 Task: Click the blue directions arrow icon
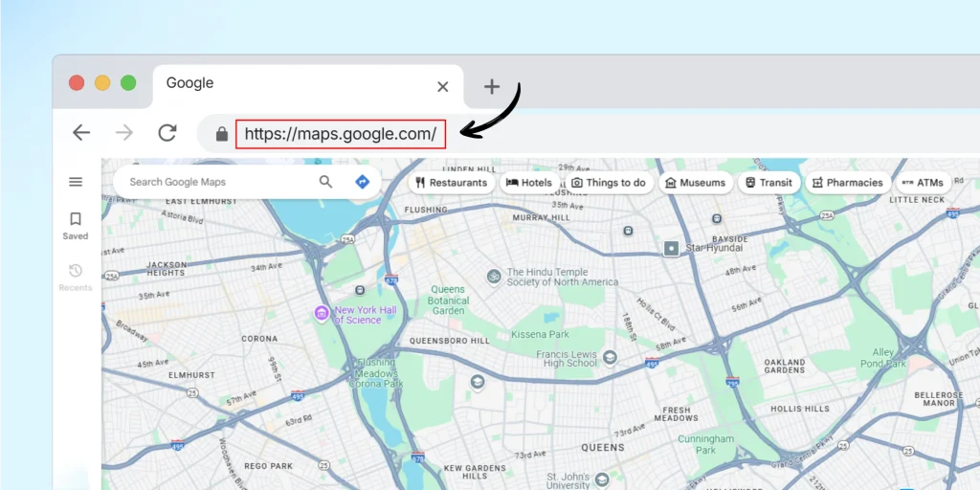pyautogui.click(x=362, y=182)
